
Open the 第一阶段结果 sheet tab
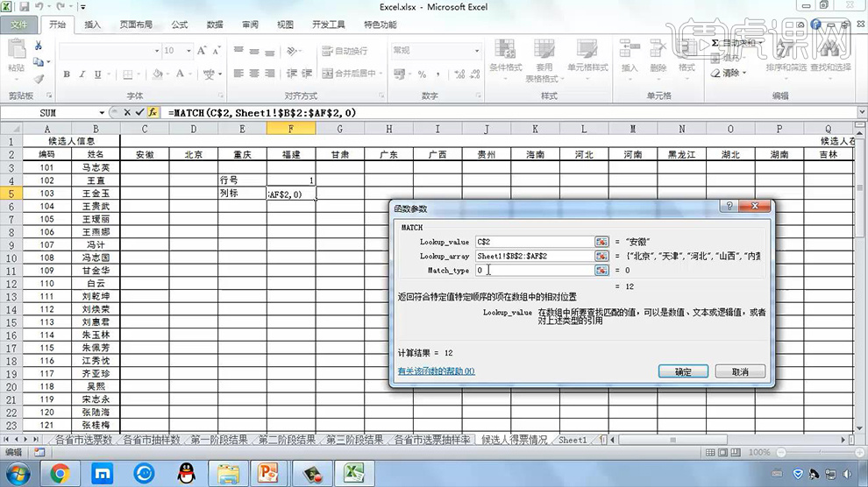coord(219,440)
